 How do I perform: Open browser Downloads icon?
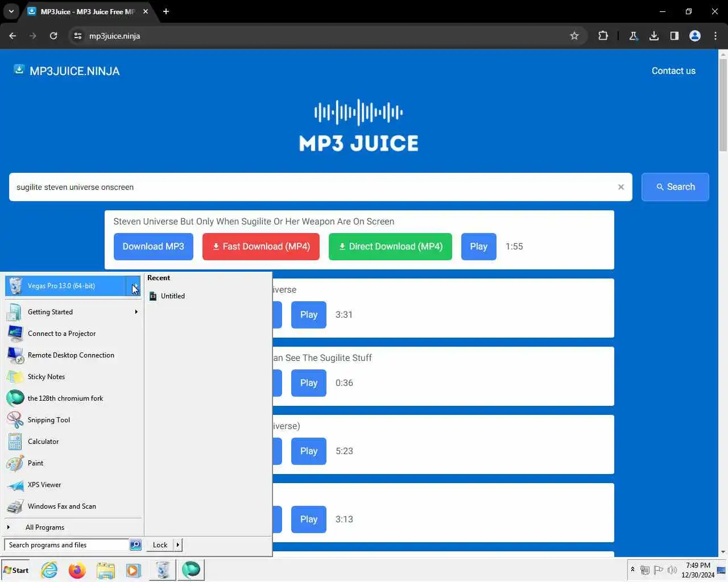click(654, 36)
